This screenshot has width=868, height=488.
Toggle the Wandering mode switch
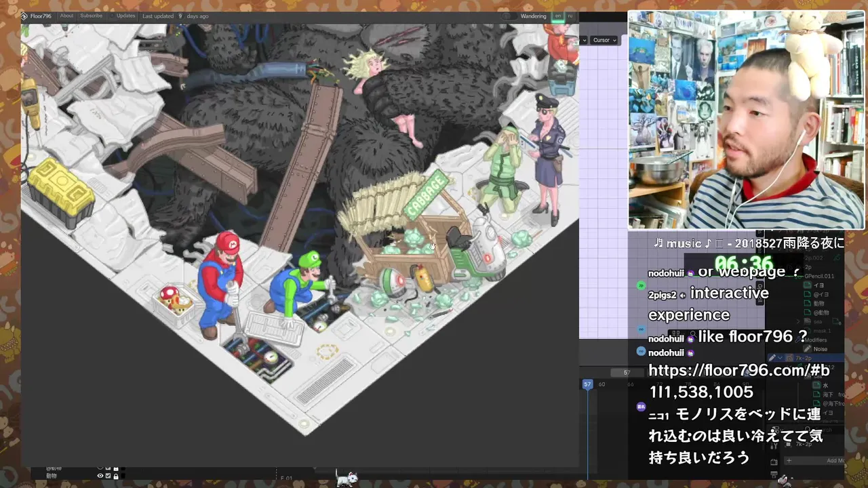508,16
